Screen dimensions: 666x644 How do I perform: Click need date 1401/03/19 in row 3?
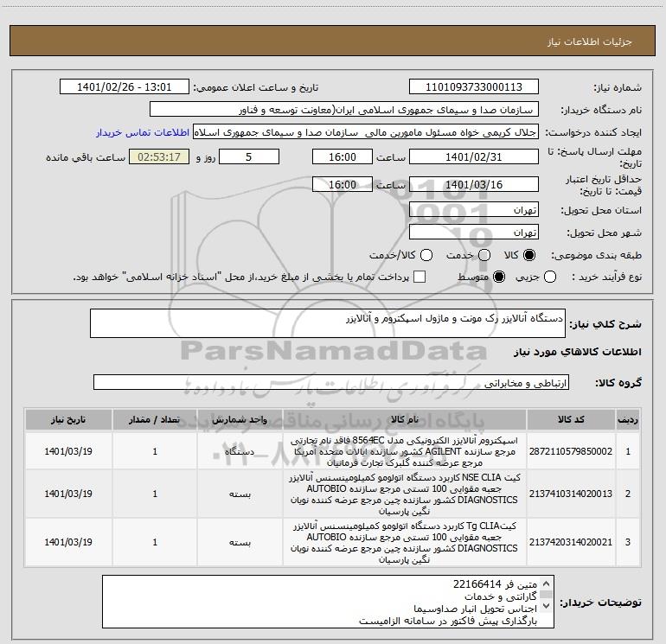pyautogui.click(x=68, y=542)
